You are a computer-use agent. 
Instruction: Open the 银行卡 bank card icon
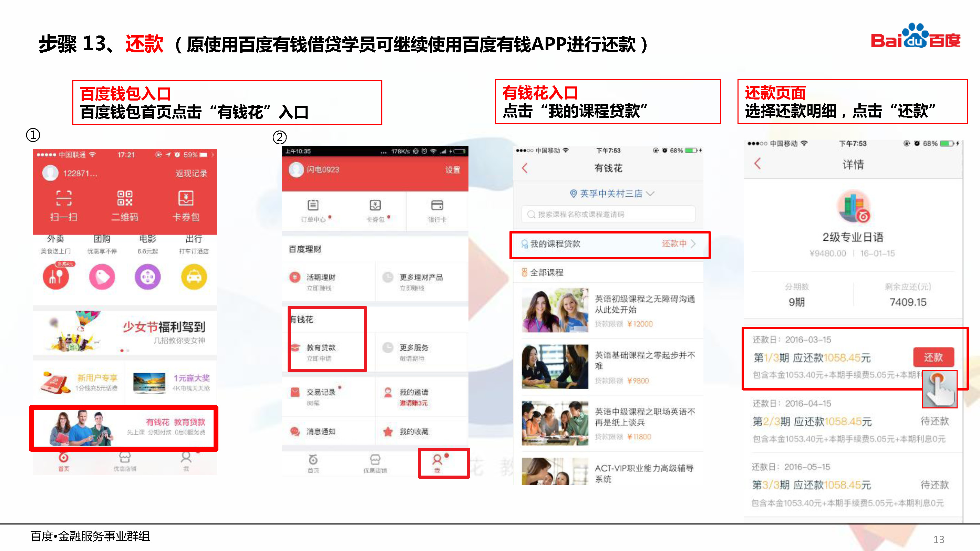point(437,206)
